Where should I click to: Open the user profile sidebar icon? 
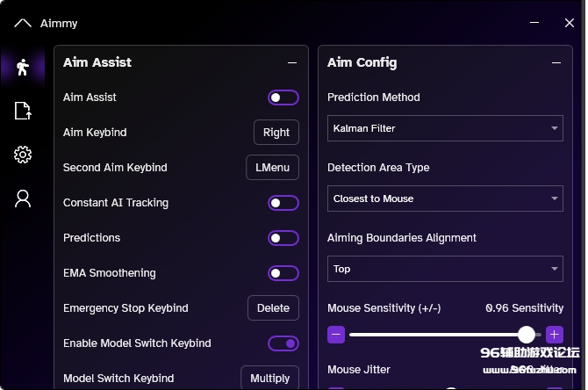point(23,199)
